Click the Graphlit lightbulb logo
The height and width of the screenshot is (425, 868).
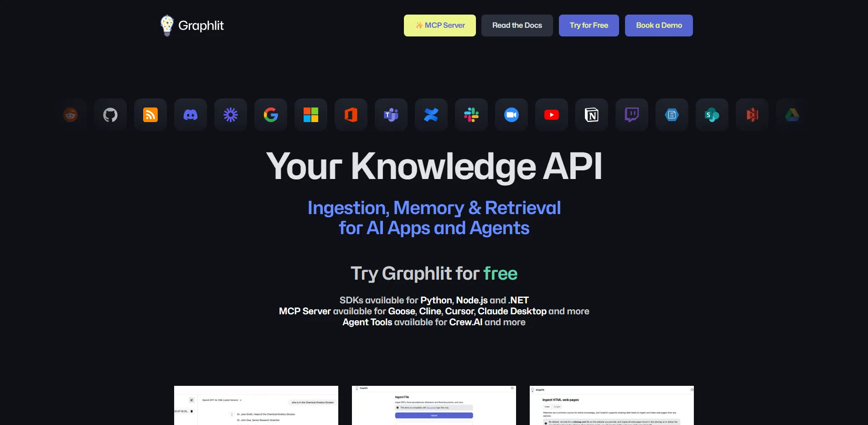coord(167,25)
